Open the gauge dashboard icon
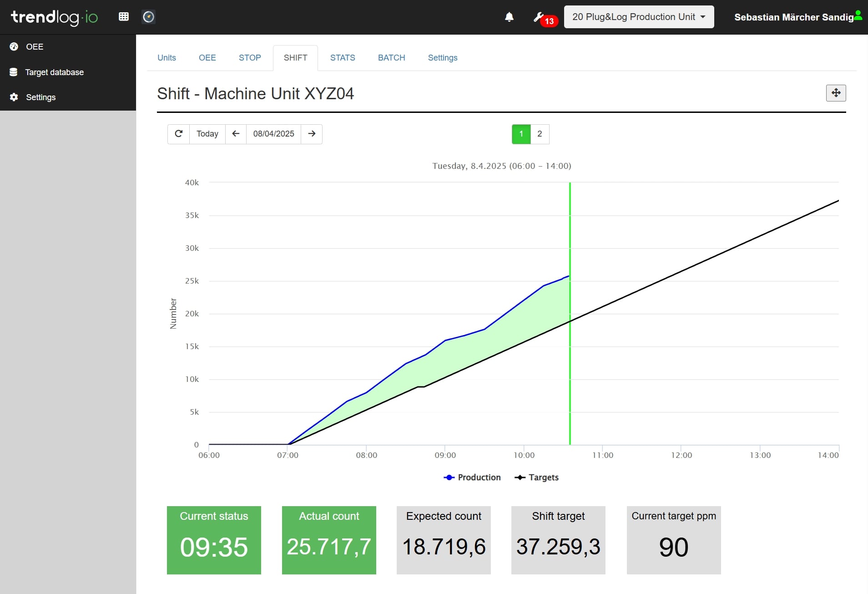Image resolution: width=868 pixels, height=594 pixels. click(x=149, y=17)
